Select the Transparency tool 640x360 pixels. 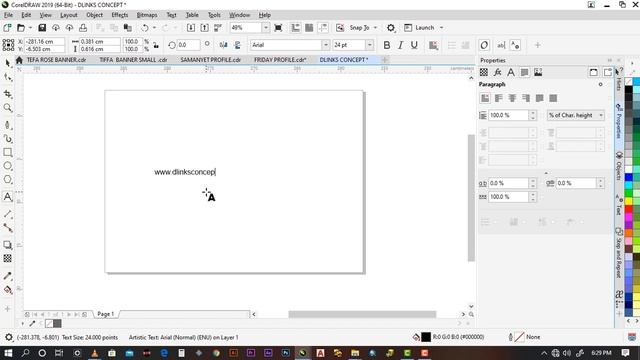(8, 258)
